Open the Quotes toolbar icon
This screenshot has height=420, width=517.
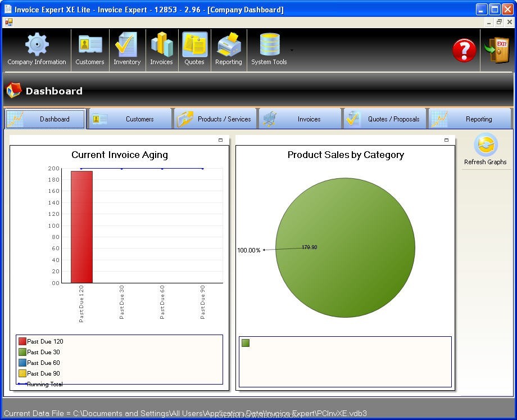pyautogui.click(x=194, y=49)
